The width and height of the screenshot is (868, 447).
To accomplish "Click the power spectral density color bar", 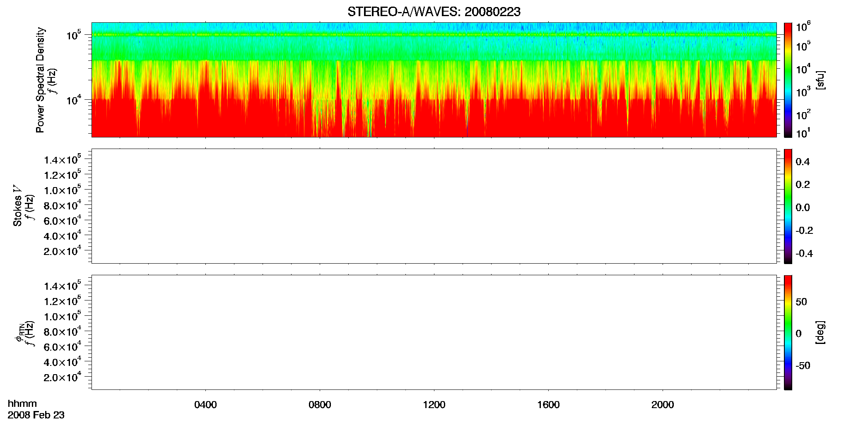I will pyautogui.click(x=788, y=80).
